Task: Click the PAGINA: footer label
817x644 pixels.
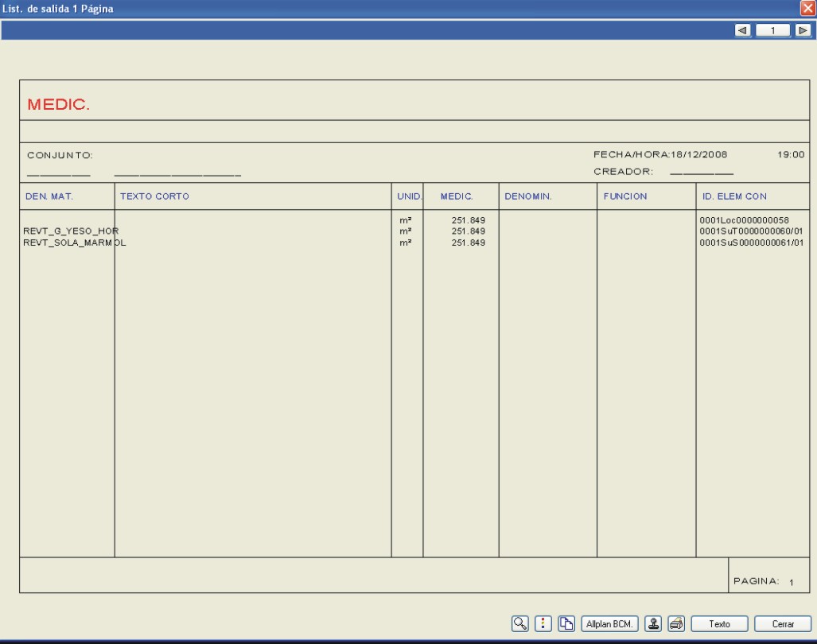Action: tap(757, 581)
